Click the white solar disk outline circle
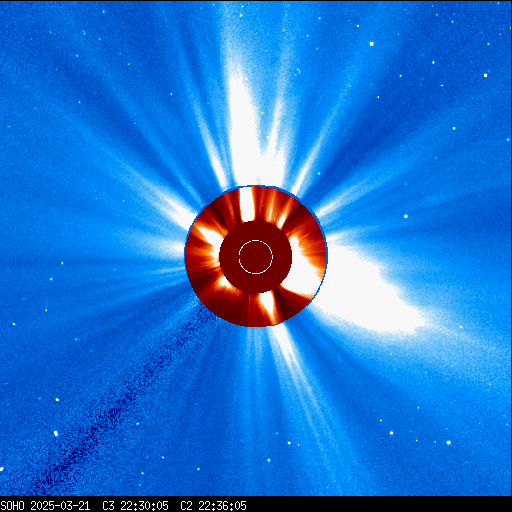Viewport: 512px width, 512px height. point(256,257)
